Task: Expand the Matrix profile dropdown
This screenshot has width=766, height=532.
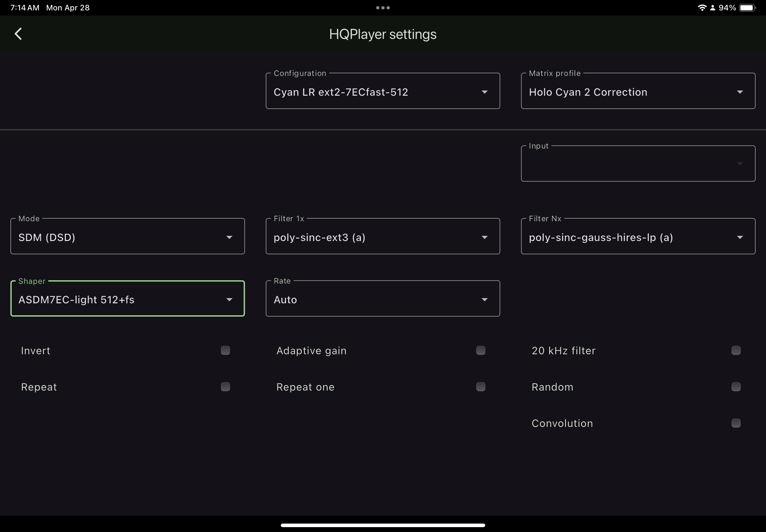Action: pyautogui.click(x=637, y=92)
